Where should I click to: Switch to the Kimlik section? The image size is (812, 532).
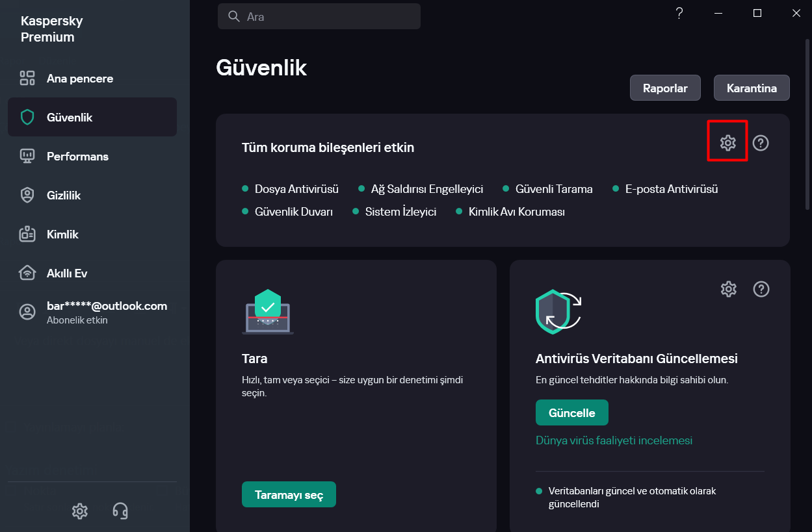[92, 234]
